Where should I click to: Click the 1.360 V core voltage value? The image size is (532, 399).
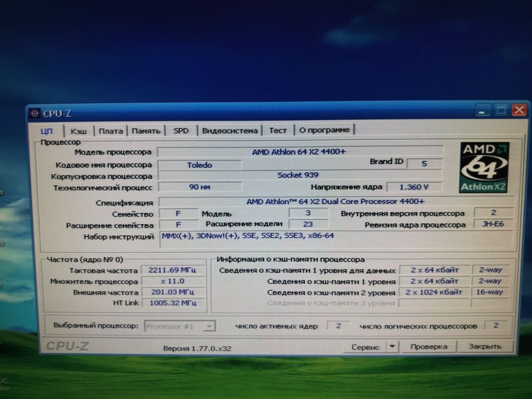(x=415, y=187)
